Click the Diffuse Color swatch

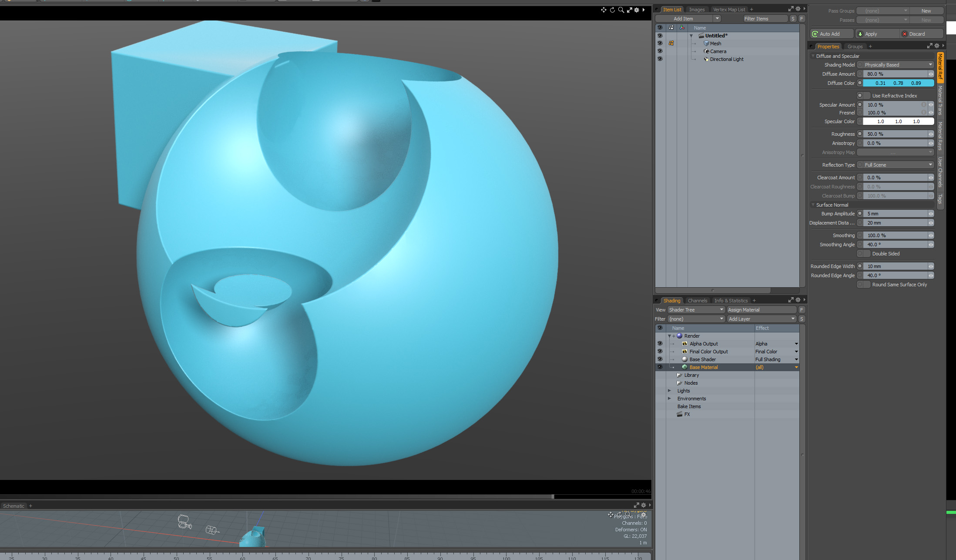(898, 83)
